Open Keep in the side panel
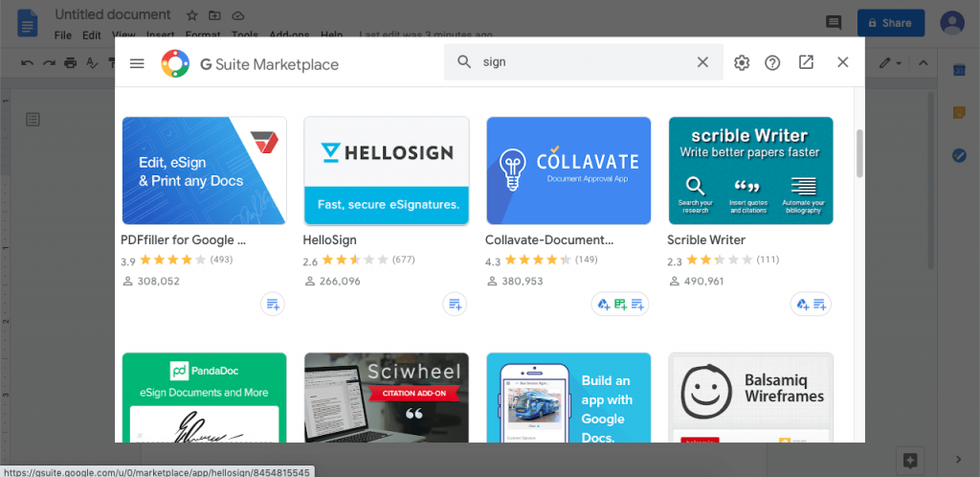Viewport: 980px width, 477px height. (x=959, y=112)
